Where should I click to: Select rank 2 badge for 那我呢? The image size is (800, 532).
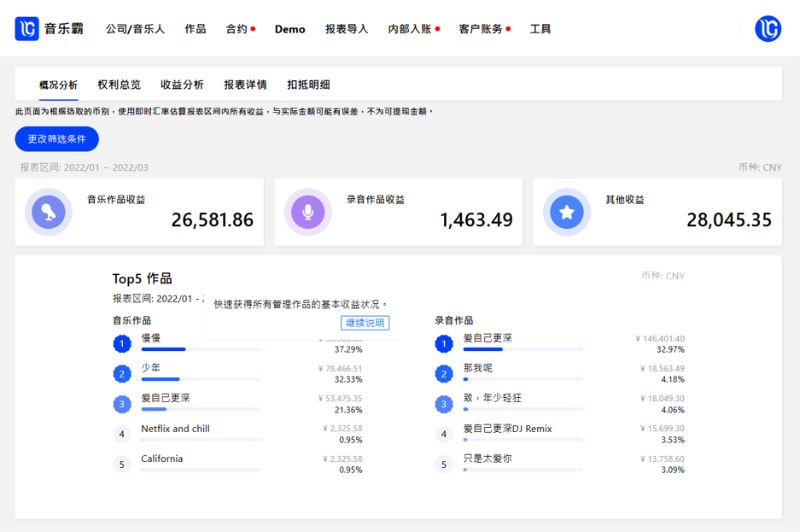tap(444, 374)
